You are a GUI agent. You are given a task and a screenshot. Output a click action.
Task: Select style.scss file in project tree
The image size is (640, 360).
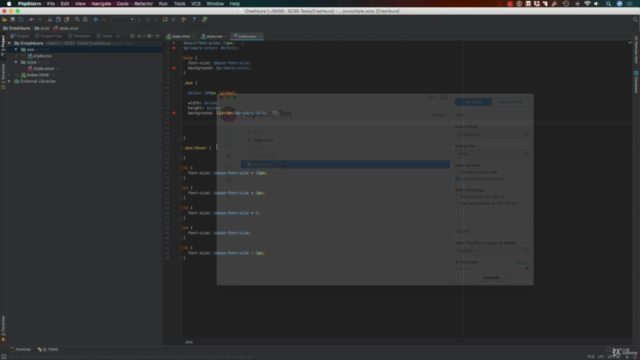[41, 69]
